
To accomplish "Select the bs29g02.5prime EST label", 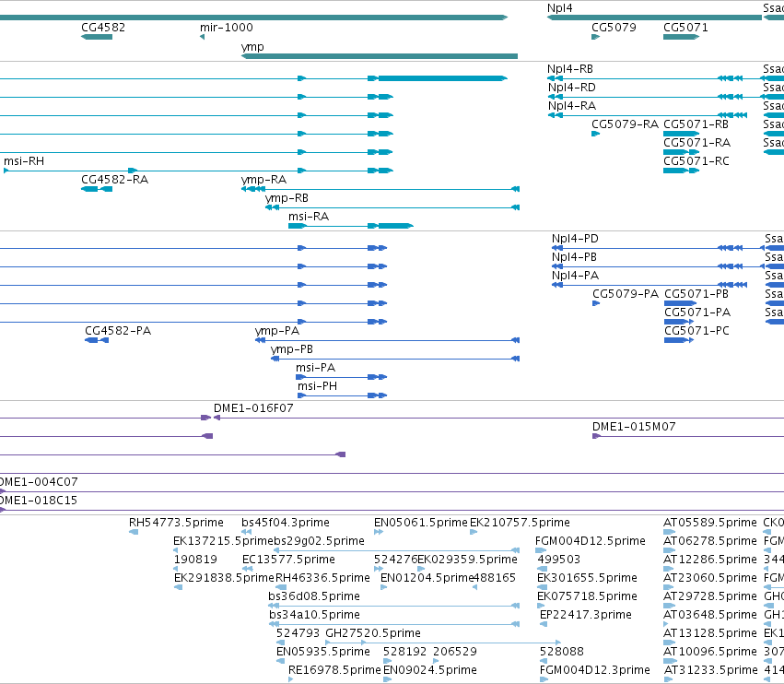I will [319, 541].
